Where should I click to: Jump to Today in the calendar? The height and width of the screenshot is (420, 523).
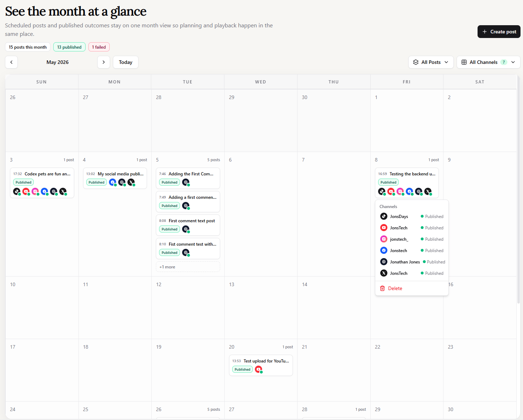(x=125, y=62)
